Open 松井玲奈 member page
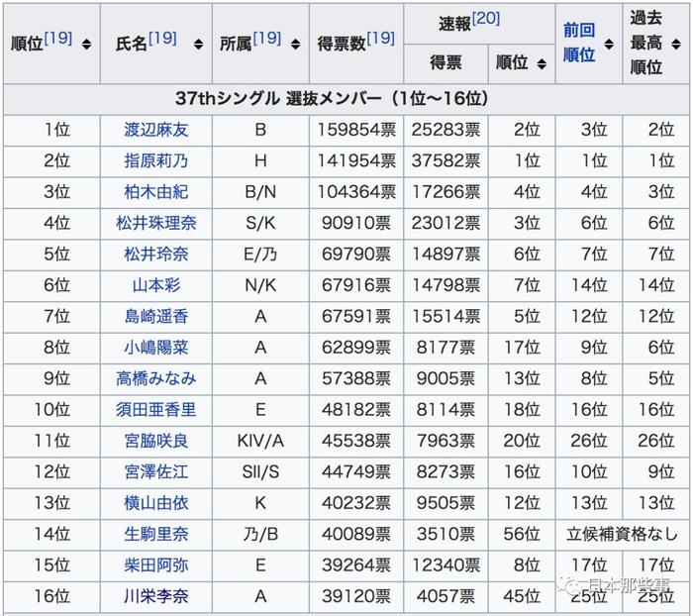The height and width of the screenshot is (616, 693). click(156, 255)
